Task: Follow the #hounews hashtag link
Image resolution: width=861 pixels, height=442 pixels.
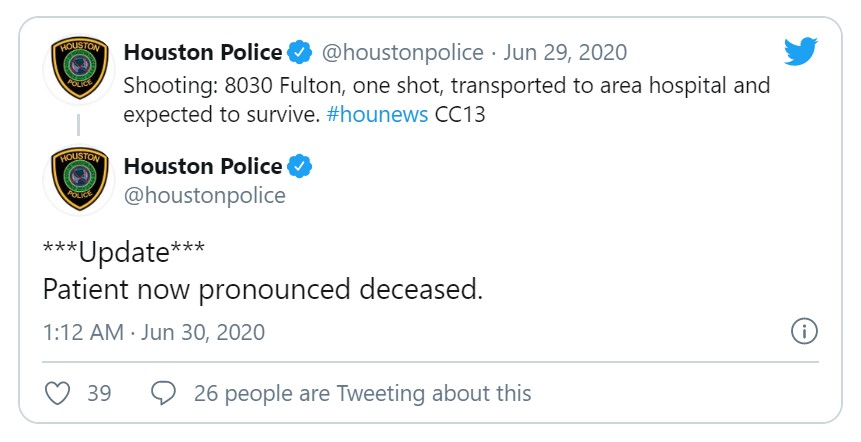Action: tap(377, 115)
